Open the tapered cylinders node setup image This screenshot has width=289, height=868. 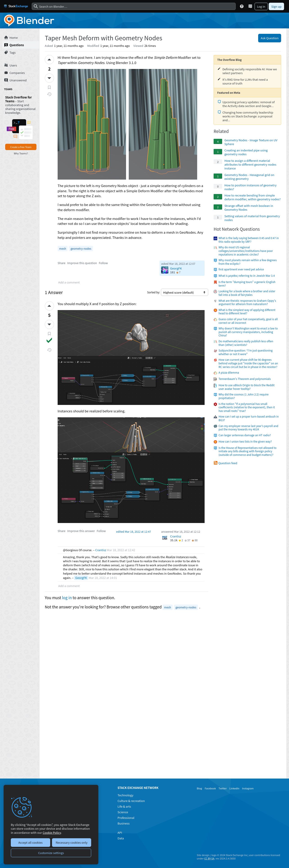pyautogui.click(x=131, y=470)
